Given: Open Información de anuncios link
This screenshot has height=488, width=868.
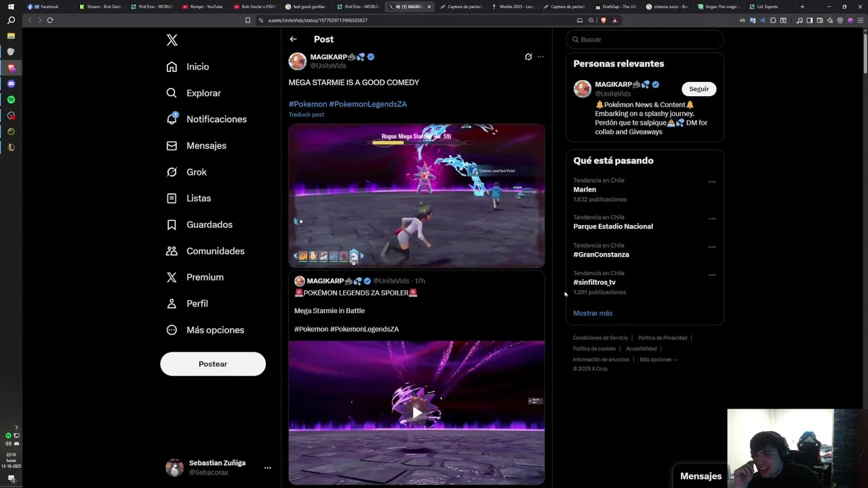Looking at the screenshot, I should click(601, 359).
